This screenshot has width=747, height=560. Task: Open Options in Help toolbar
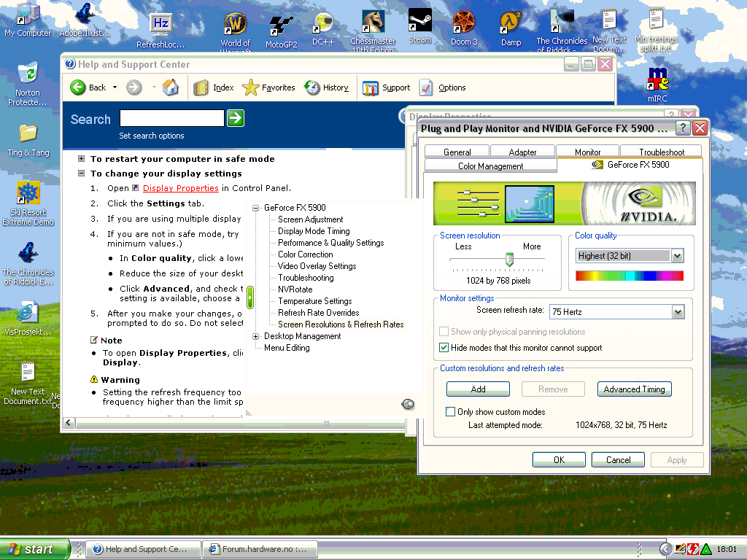(x=442, y=87)
